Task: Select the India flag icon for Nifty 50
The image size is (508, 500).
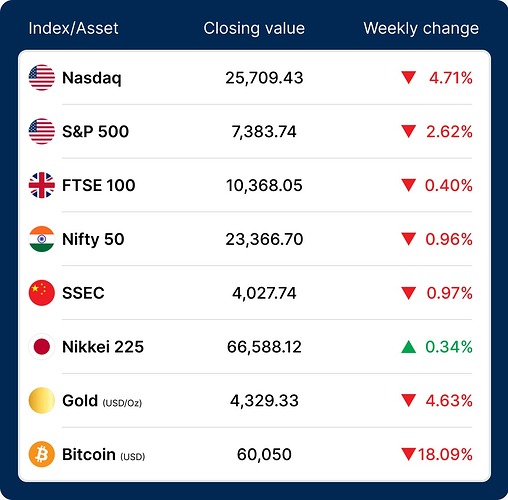Action: point(42,239)
